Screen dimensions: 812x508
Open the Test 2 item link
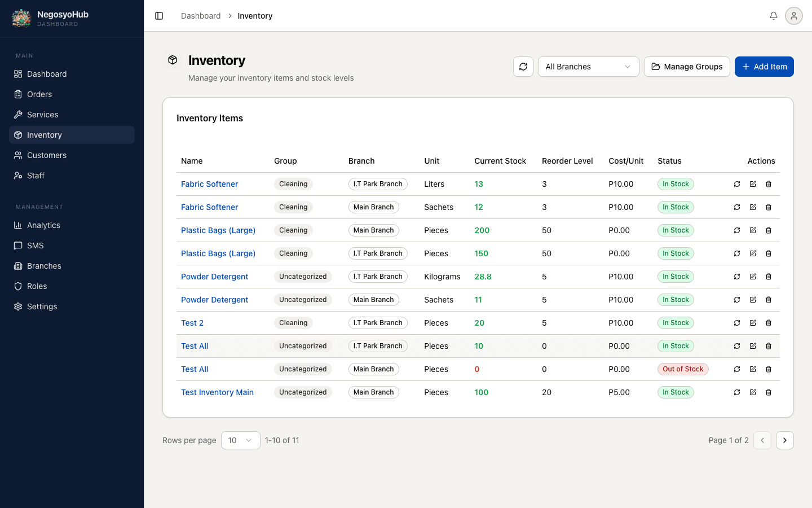click(x=192, y=323)
